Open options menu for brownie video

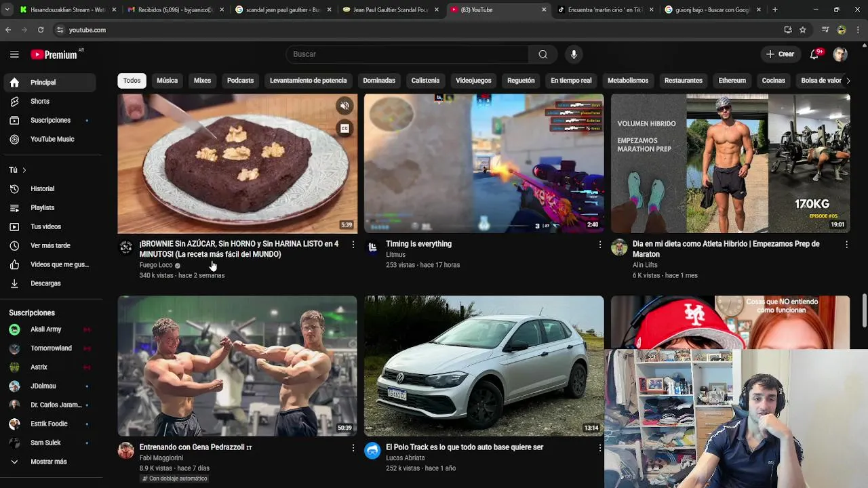(353, 244)
